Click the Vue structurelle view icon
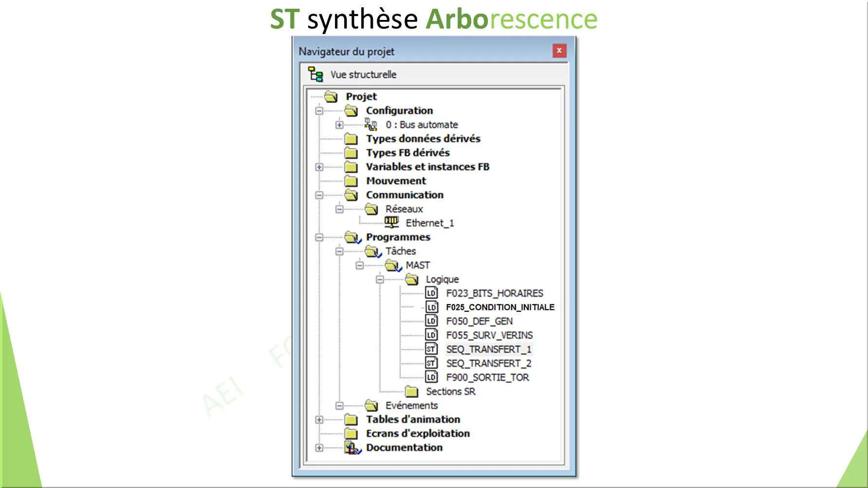Screen dimensions: 868x488 [315, 74]
